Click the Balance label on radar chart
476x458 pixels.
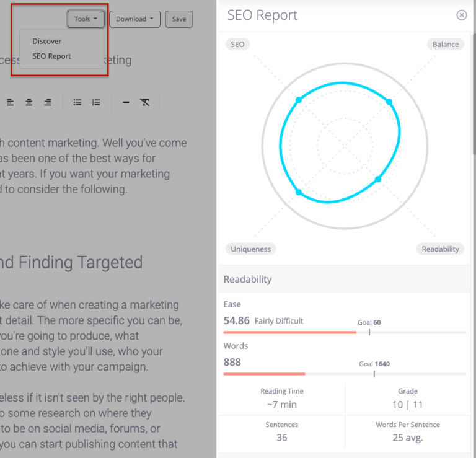tap(445, 45)
